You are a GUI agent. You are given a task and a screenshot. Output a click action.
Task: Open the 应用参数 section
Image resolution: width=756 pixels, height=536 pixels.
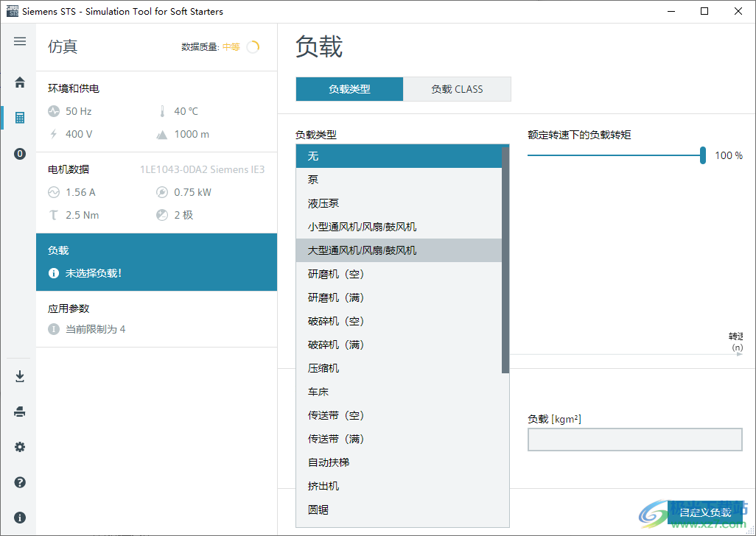(157, 319)
